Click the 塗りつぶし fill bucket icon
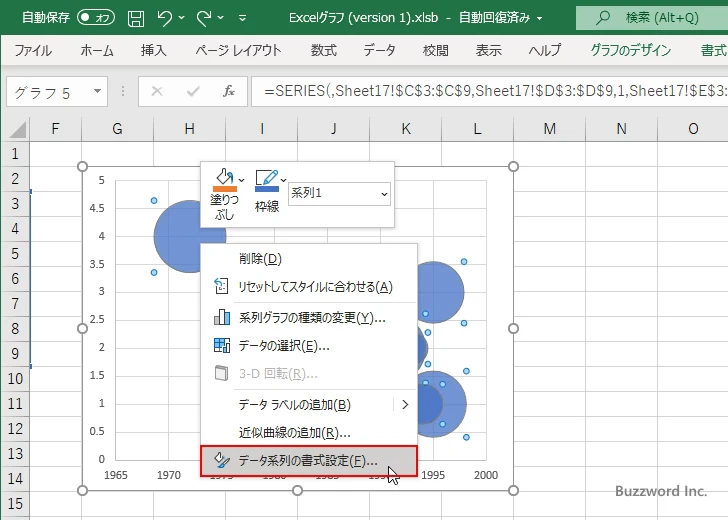This screenshot has width=728, height=520. pos(224,176)
